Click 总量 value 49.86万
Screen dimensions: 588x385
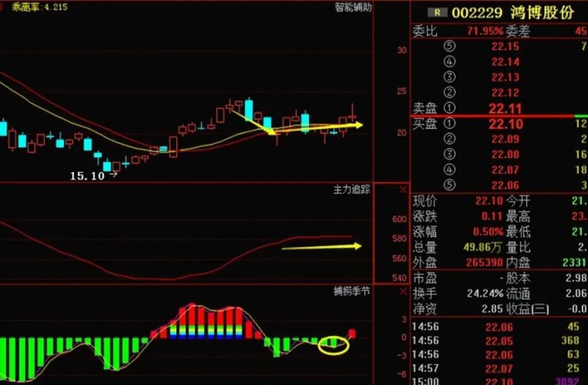[x=483, y=247]
